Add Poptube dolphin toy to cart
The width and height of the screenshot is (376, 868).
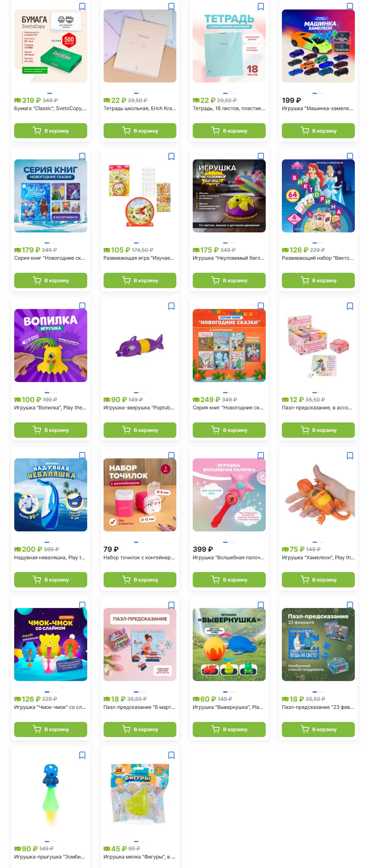tap(140, 430)
